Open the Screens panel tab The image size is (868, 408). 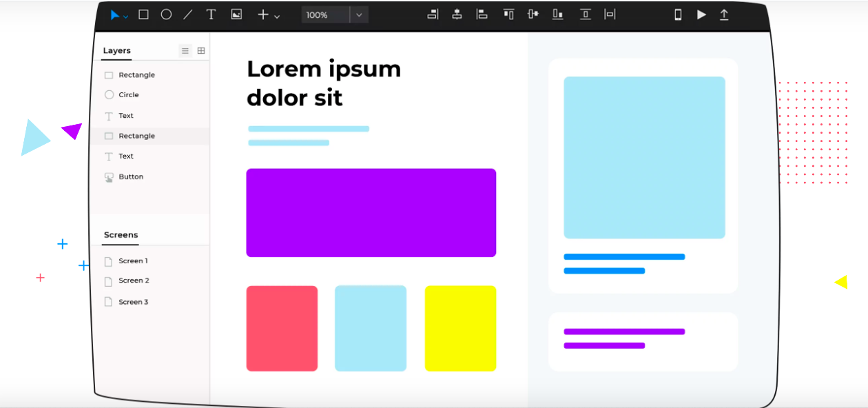click(x=121, y=235)
